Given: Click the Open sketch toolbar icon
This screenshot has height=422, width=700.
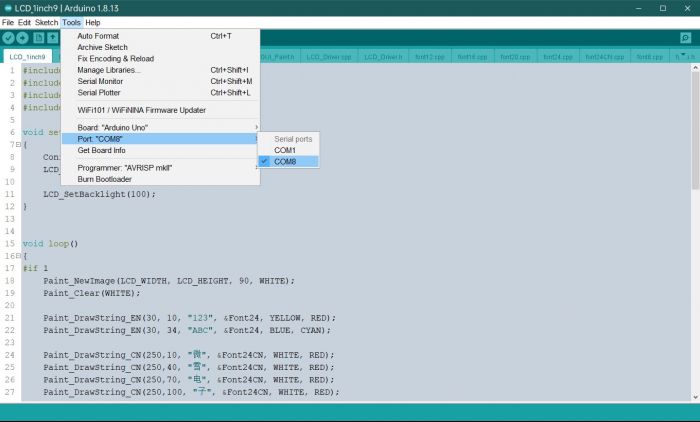Looking at the screenshot, I should click(x=53, y=38).
